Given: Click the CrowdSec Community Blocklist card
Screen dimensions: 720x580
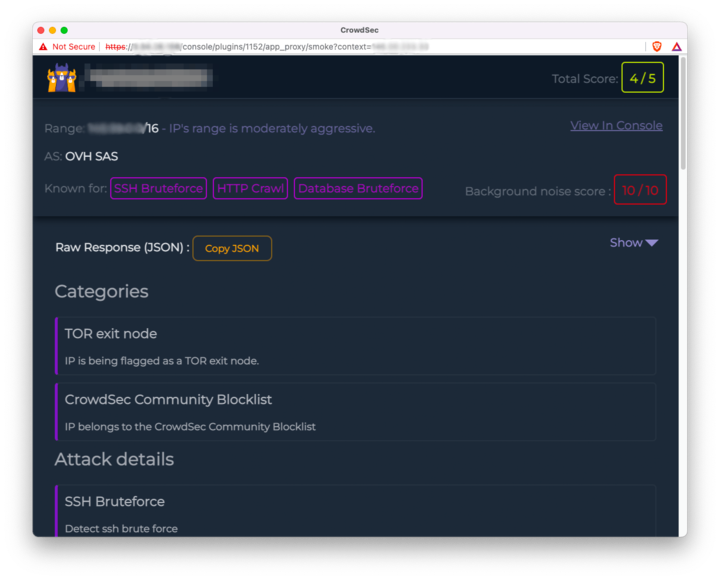Looking at the screenshot, I should click(355, 412).
